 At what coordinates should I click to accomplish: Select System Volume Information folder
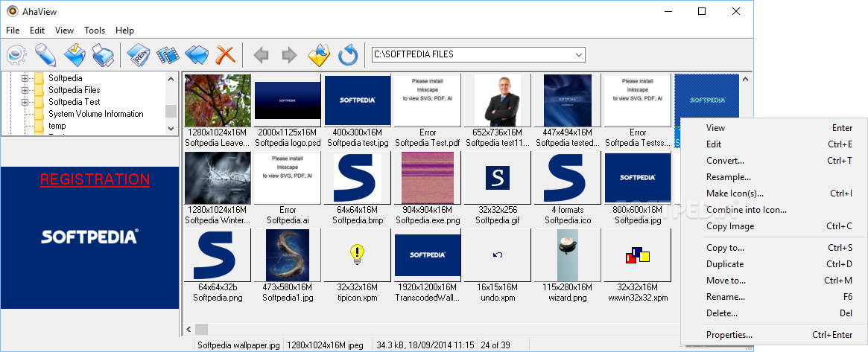(x=96, y=114)
